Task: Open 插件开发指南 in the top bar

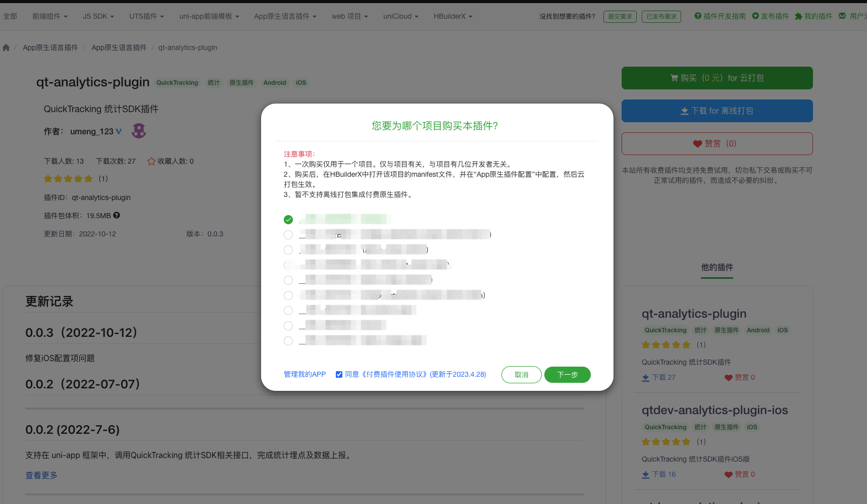Action: tap(720, 16)
